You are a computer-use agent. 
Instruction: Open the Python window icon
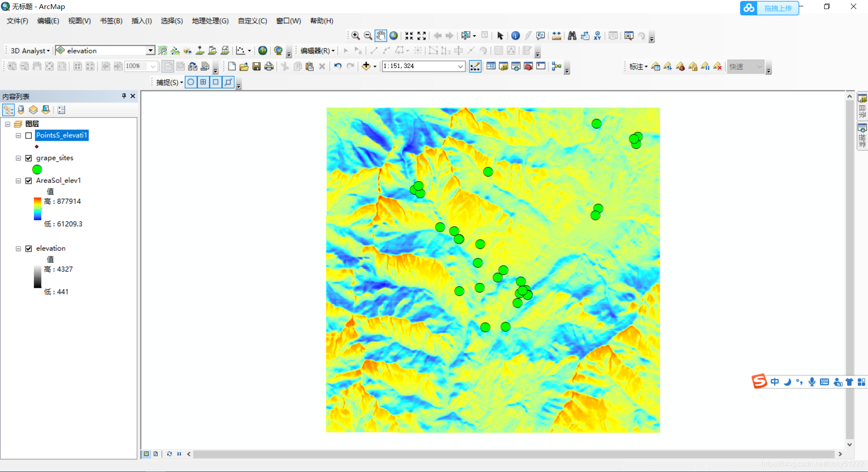coord(541,66)
